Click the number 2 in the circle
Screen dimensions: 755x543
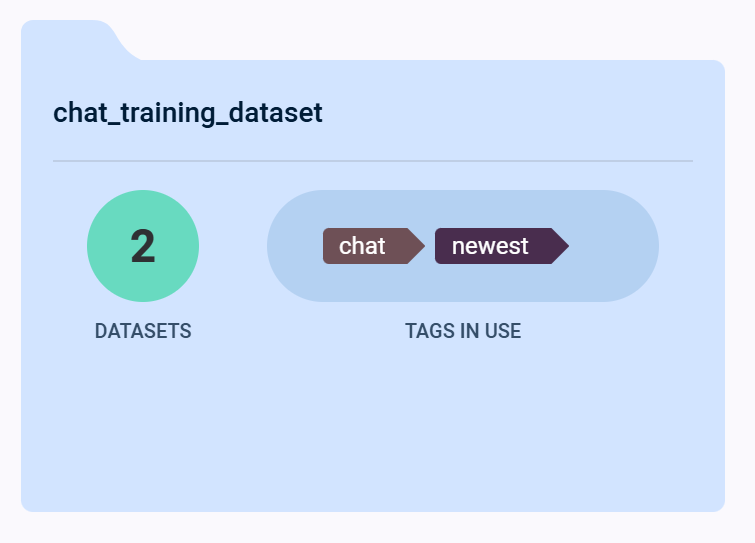coord(143,247)
